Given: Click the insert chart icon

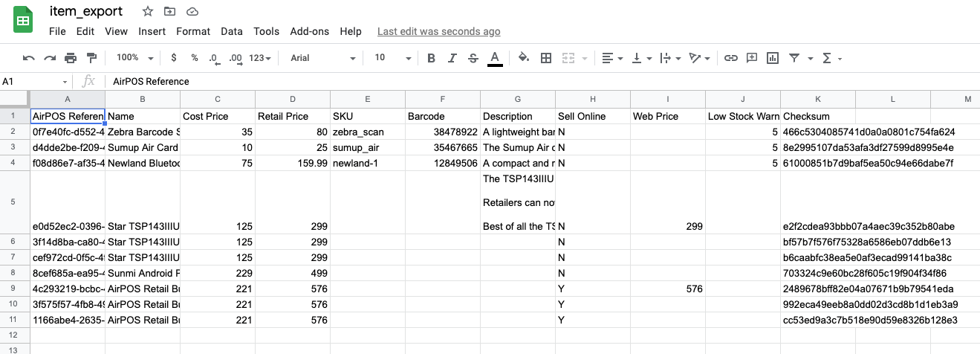Looking at the screenshot, I should [773, 58].
